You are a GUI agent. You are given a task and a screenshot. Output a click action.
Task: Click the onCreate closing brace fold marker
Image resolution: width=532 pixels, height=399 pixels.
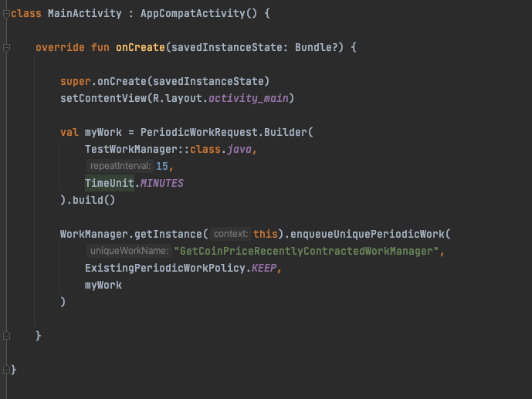point(6,336)
